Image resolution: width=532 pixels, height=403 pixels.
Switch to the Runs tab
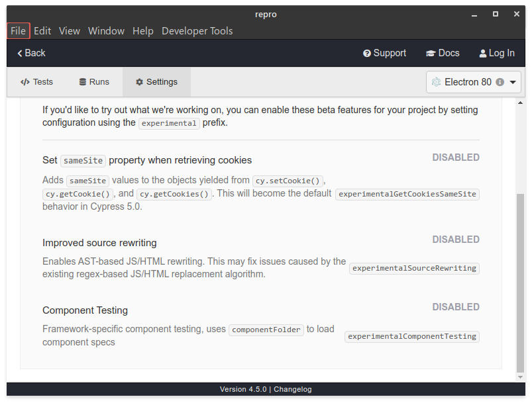[94, 82]
